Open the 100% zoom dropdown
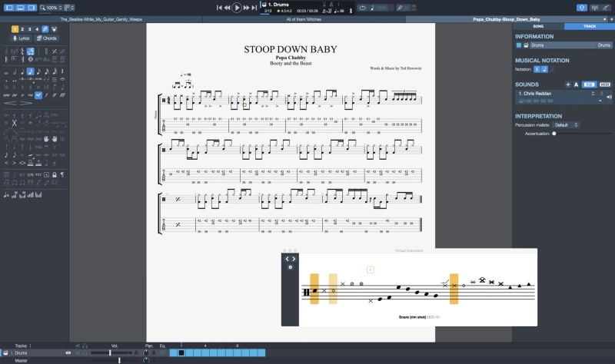Image resolution: width=615 pixels, height=364 pixels. (51, 8)
